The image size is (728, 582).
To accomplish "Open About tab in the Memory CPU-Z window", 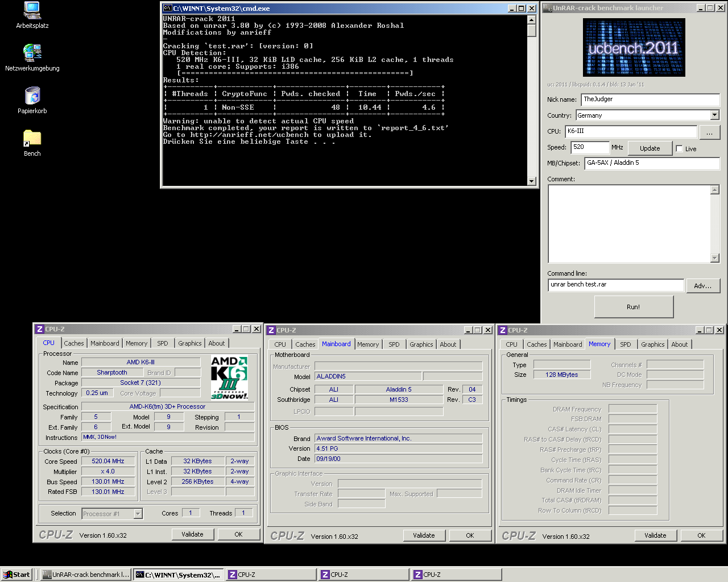I will 680,344.
